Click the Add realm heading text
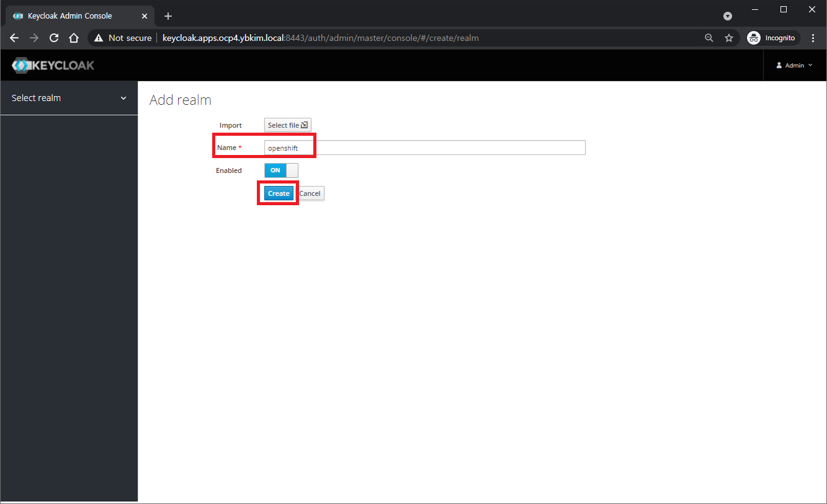827x504 pixels. tap(181, 100)
